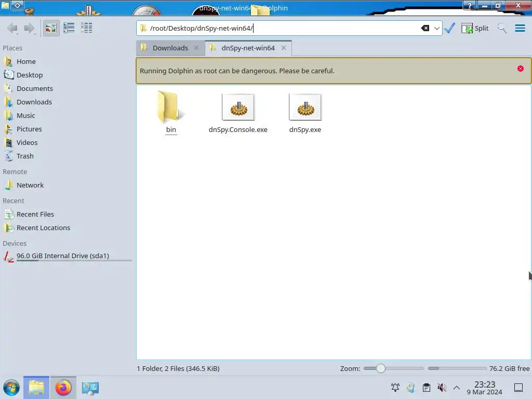This screenshot has width=532, height=399.
Task: Open the hamburger menu
Action: click(520, 28)
